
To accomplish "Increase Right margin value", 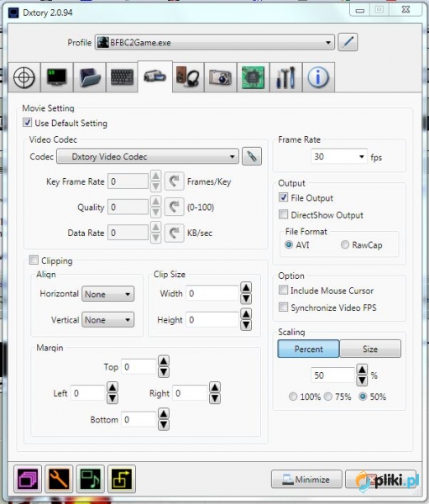I will click(215, 387).
